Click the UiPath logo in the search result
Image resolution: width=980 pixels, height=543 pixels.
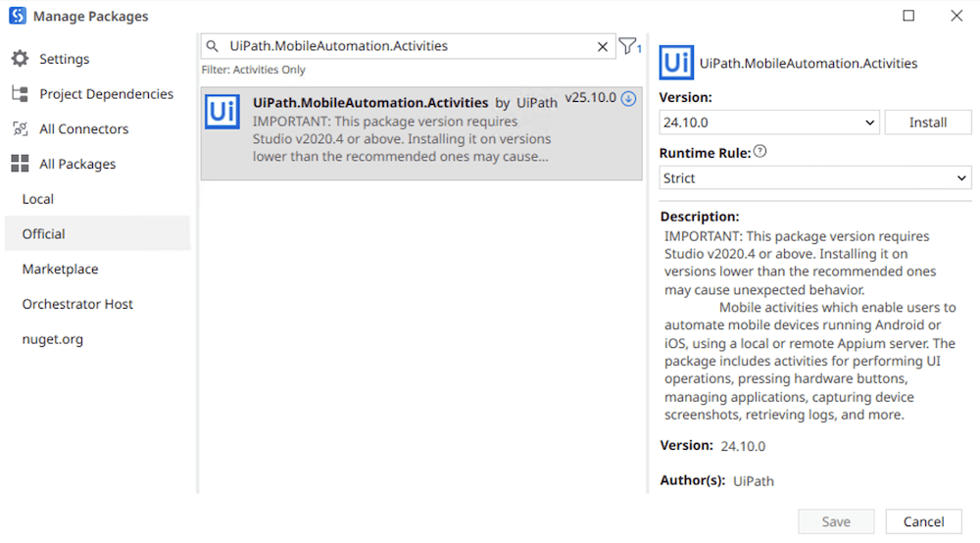coord(222,112)
